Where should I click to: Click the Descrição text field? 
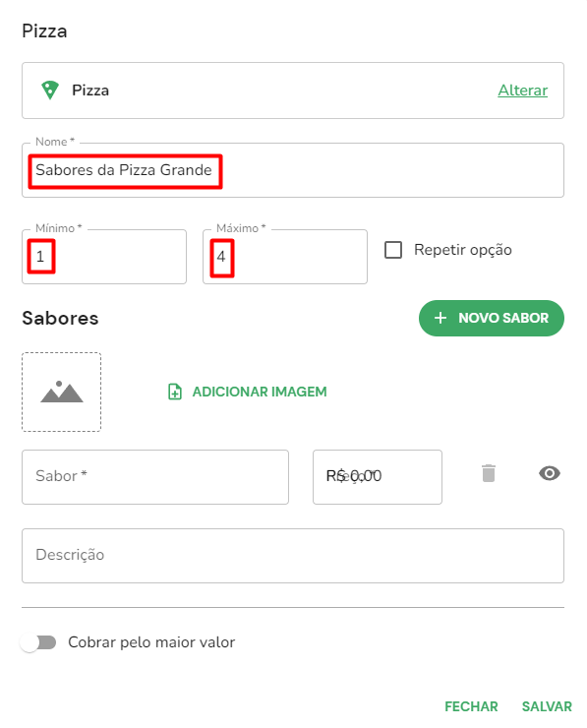click(293, 556)
